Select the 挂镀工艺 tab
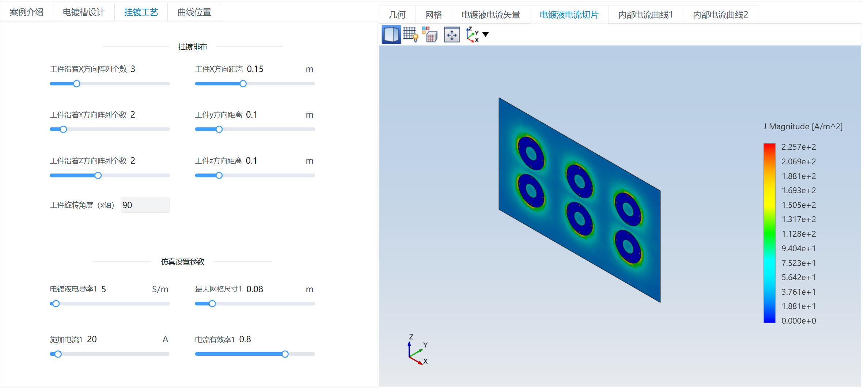Viewport: 868px width, 389px height. 141,12
